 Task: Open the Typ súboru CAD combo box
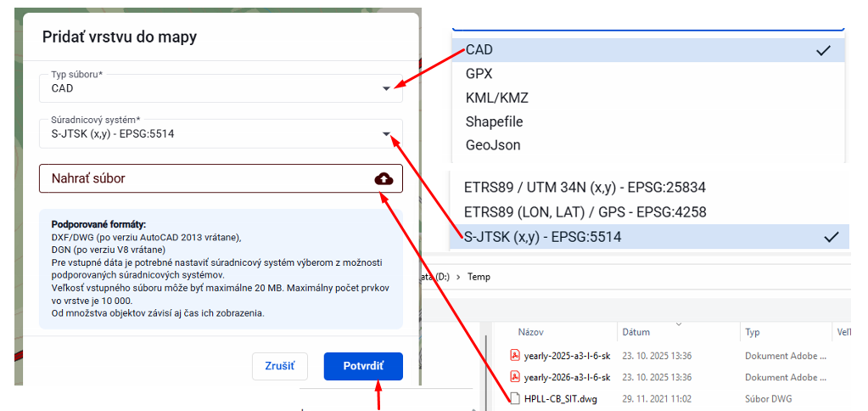pos(212,88)
